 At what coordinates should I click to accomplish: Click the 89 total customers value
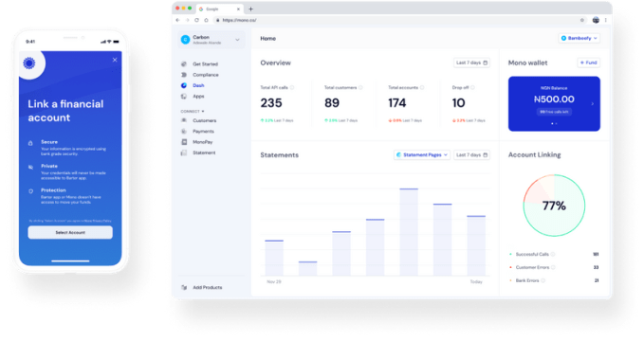332,102
